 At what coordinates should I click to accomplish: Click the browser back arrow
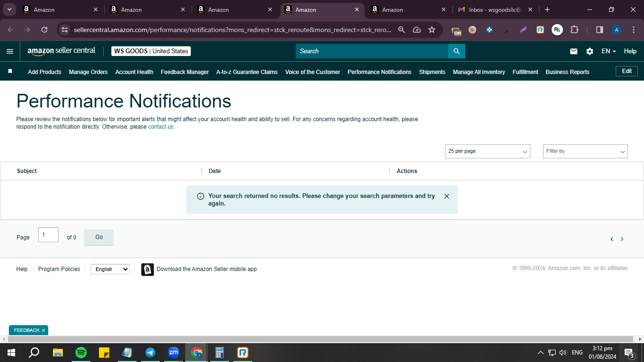coord(10,30)
